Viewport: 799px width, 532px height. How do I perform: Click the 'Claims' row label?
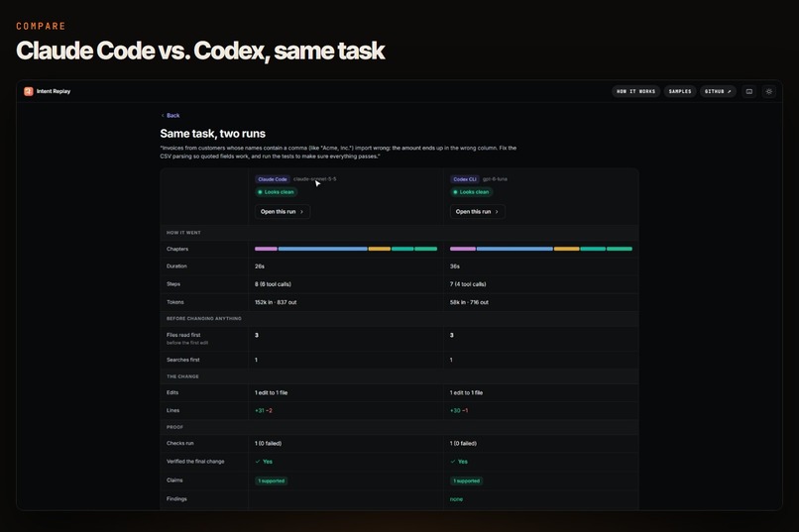[174, 480]
